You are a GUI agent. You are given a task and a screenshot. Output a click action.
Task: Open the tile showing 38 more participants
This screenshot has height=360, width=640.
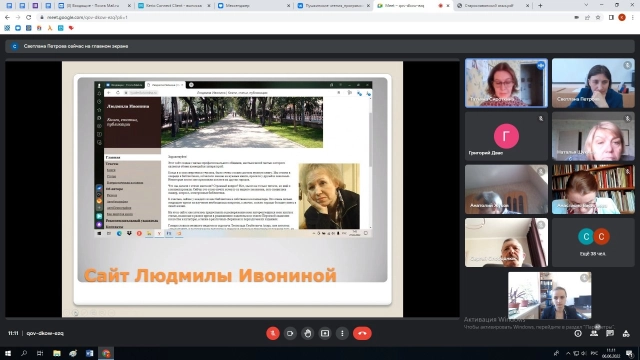click(593, 242)
